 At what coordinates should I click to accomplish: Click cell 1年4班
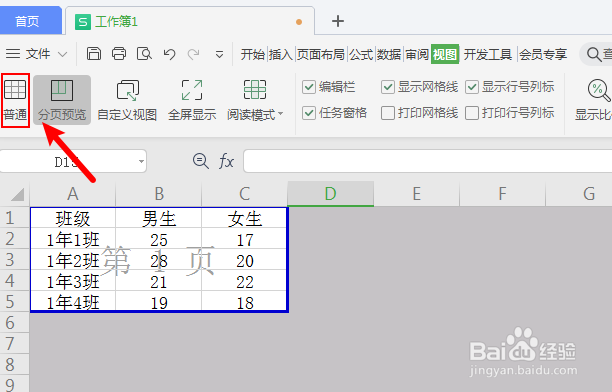73,301
